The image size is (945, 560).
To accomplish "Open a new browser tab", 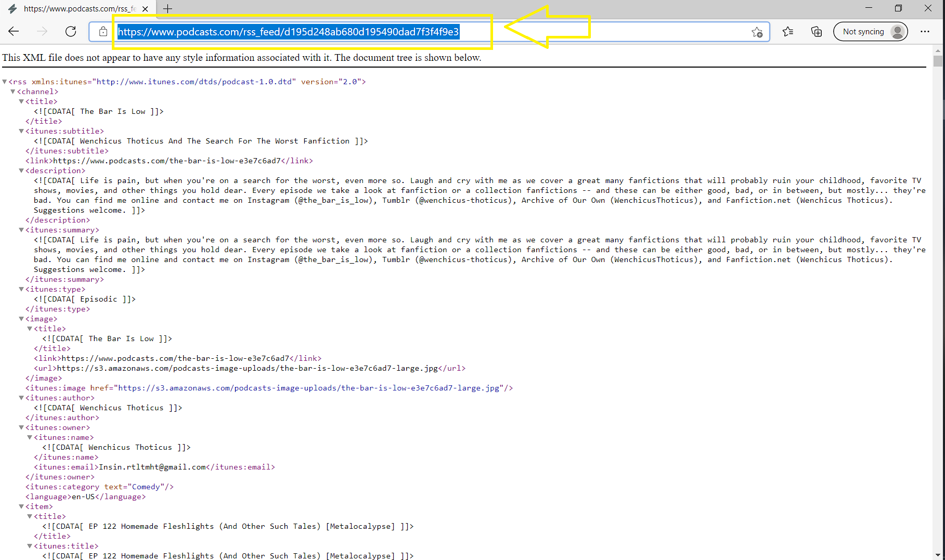I will [167, 9].
